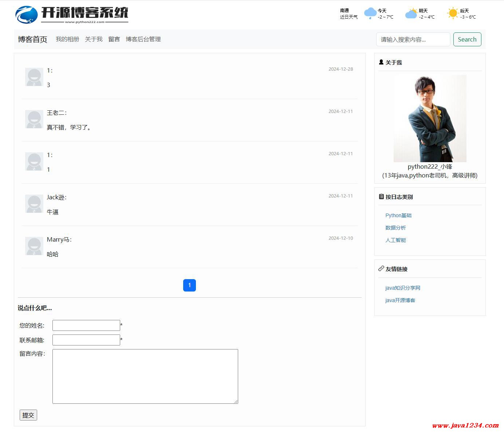Click the commenter name Jack逊
This screenshot has height=434, width=504.
click(56, 197)
